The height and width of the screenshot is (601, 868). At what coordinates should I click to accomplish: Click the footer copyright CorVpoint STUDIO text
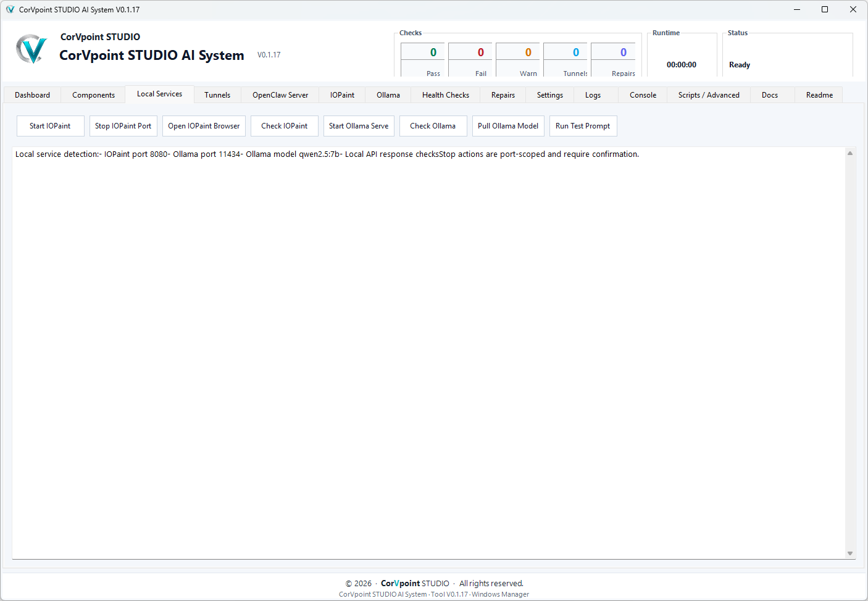[434, 583]
